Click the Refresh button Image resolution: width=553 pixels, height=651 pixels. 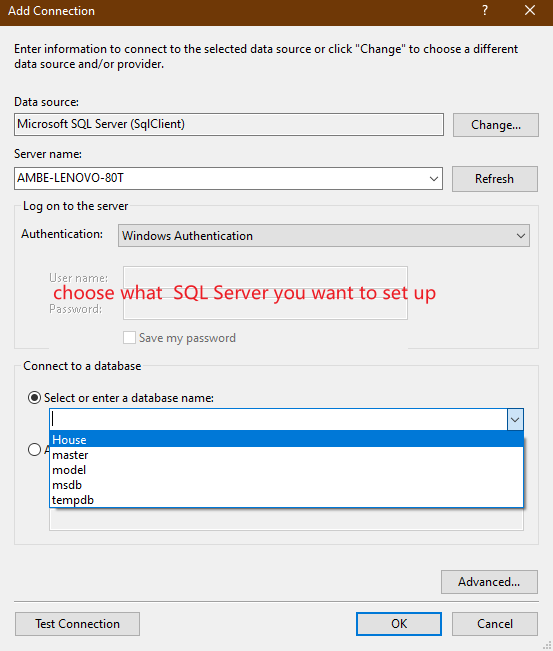494,179
